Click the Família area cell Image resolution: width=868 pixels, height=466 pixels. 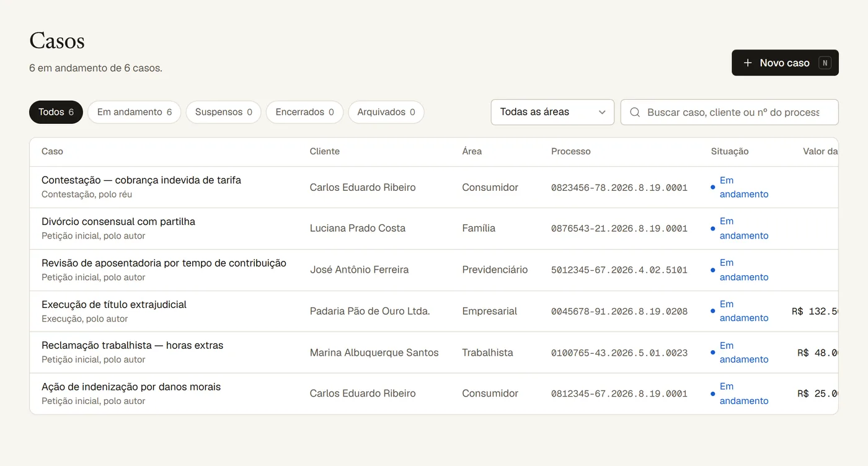click(x=479, y=228)
